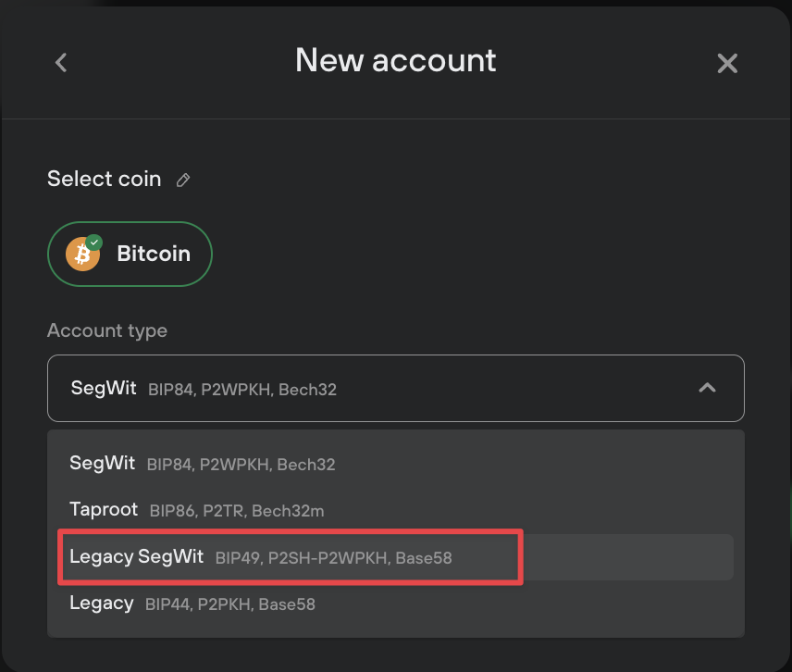Click the orange Bitcoin logo icon
Image resolution: width=792 pixels, height=672 pixels.
pos(82,255)
